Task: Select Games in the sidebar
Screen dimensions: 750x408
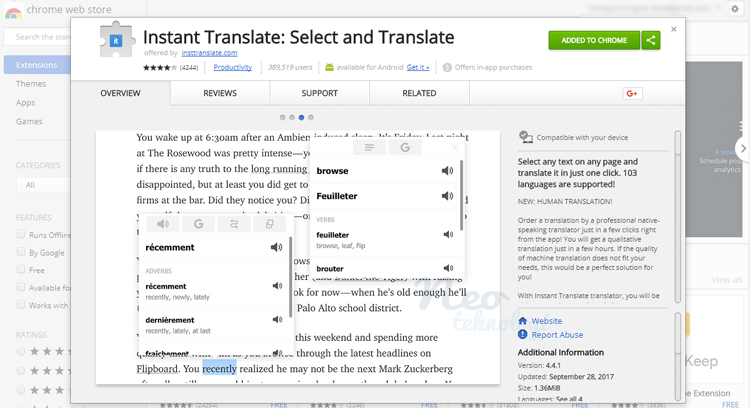Action: pos(29,121)
